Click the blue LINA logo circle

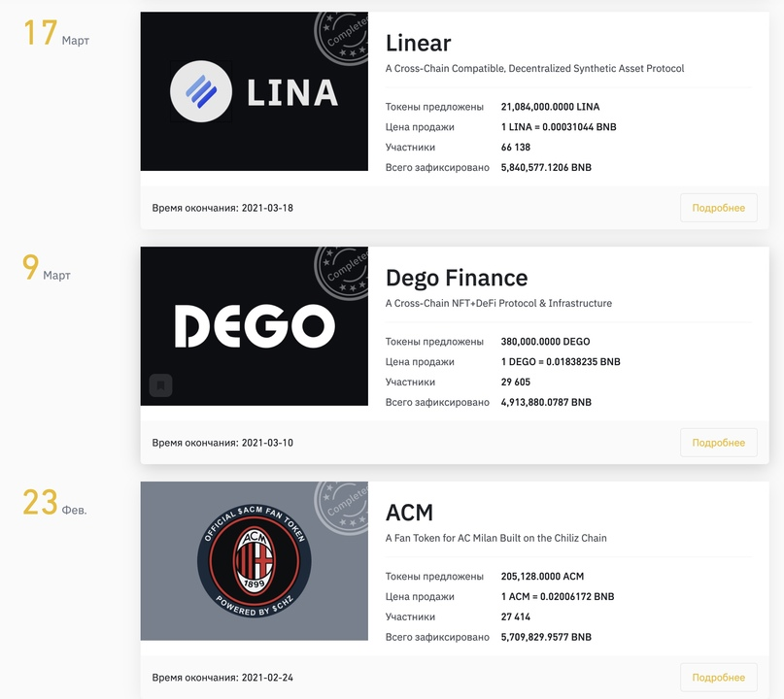pos(201,91)
